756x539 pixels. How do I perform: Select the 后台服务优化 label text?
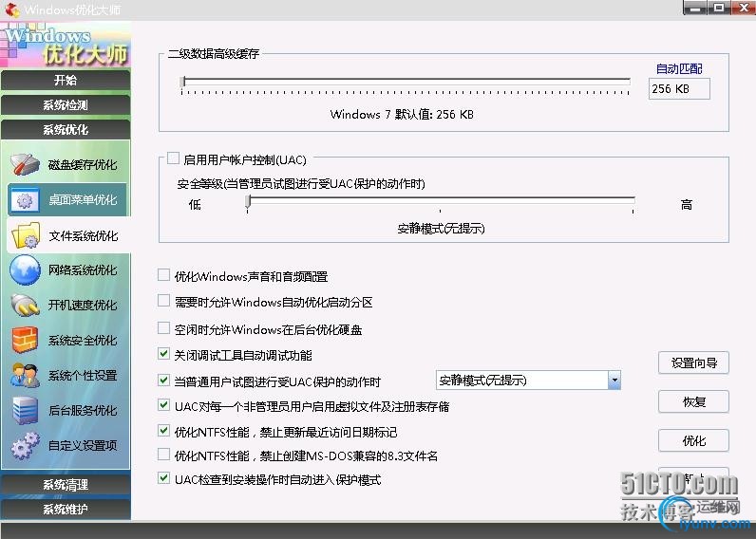point(83,410)
